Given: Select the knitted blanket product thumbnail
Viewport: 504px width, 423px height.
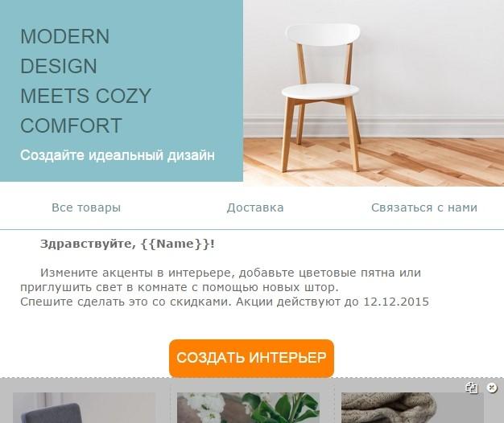Looking at the screenshot, I should (x=412, y=408).
